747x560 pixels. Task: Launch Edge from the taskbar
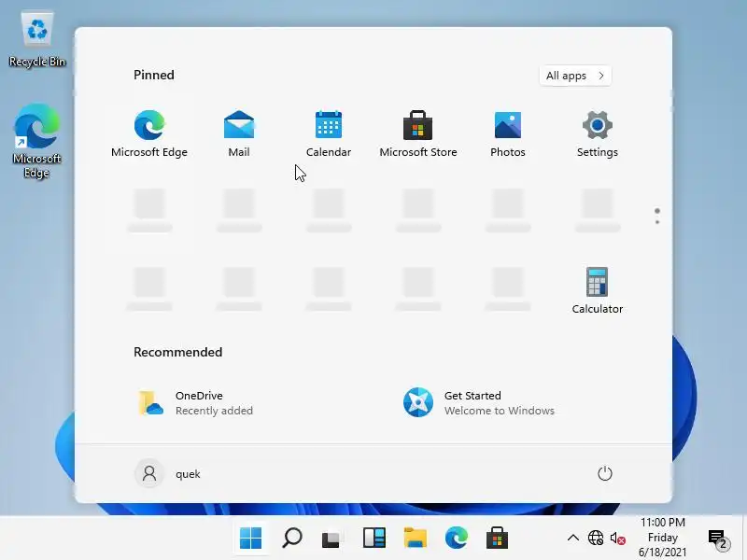pyautogui.click(x=456, y=539)
